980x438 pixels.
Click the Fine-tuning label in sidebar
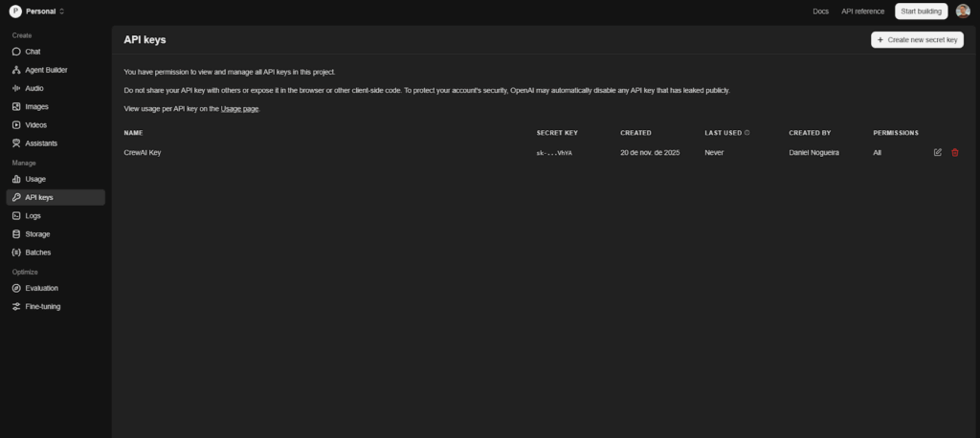(43, 307)
